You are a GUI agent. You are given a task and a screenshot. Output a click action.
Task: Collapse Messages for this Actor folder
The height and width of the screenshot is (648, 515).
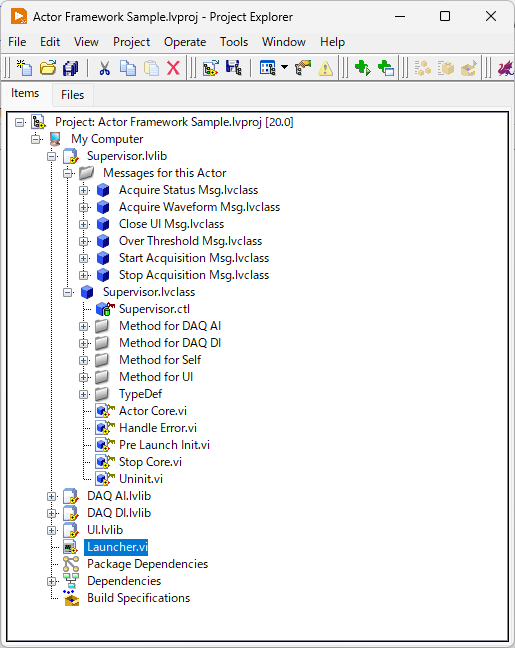coord(68,173)
